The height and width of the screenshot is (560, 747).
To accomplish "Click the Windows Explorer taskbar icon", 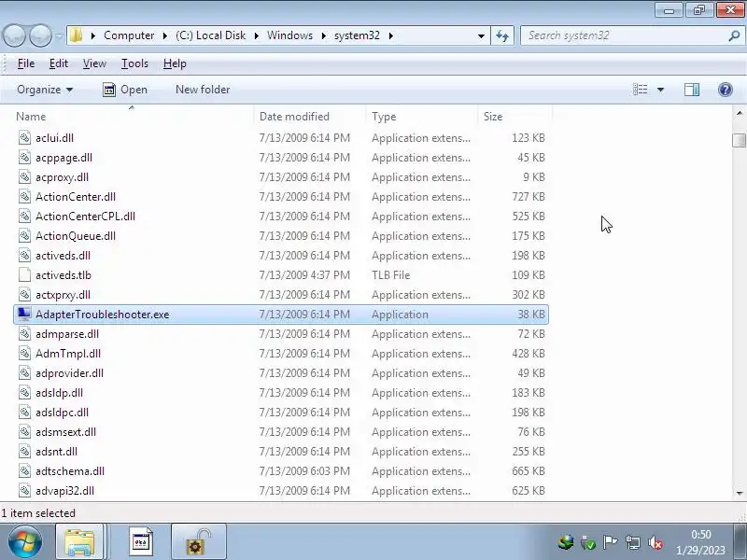I will click(x=79, y=541).
